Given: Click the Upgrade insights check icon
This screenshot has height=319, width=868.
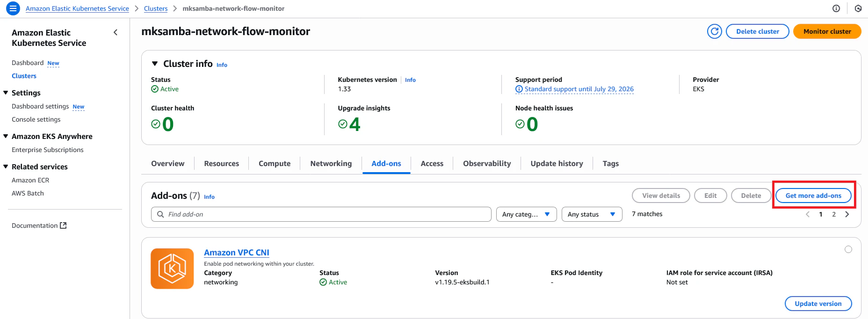Looking at the screenshot, I should [343, 124].
